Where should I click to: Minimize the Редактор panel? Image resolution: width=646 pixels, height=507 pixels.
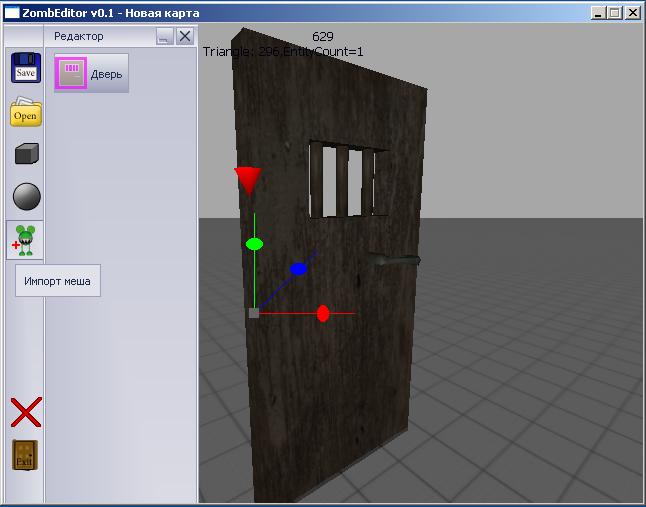[x=165, y=36]
